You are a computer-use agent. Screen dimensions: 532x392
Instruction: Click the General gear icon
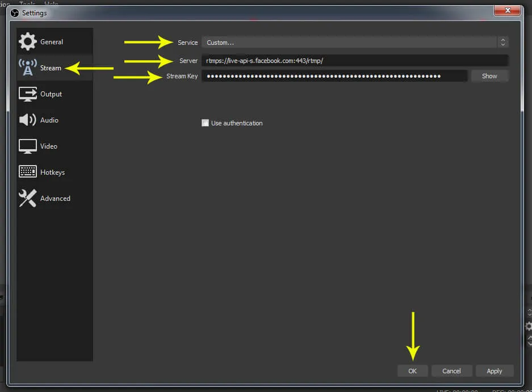[28, 42]
